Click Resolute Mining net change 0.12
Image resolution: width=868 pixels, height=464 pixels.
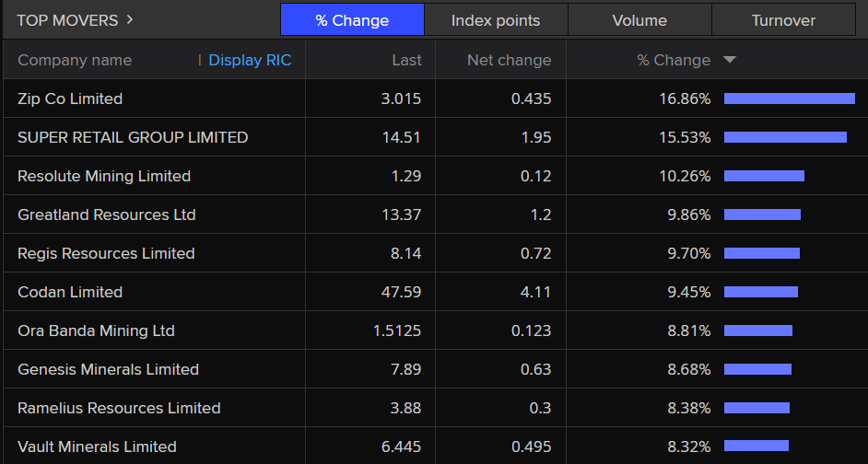536,176
